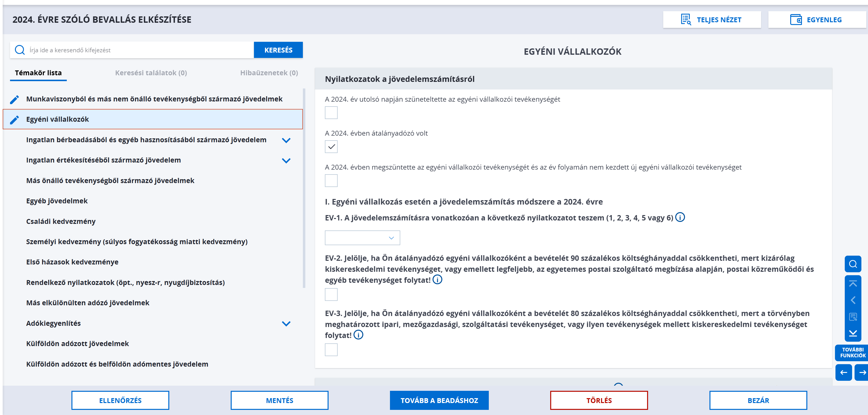Switch to Témakör lista tab

(x=38, y=73)
